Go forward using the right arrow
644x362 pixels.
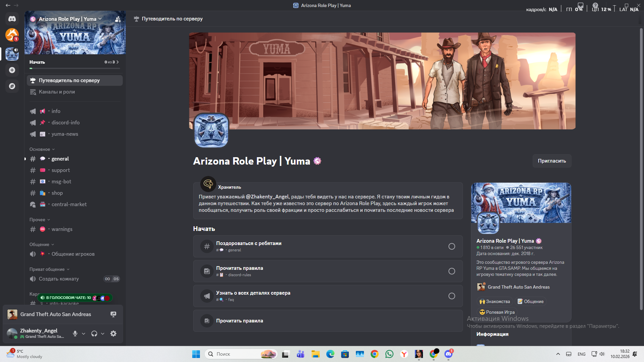click(x=16, y=5)
